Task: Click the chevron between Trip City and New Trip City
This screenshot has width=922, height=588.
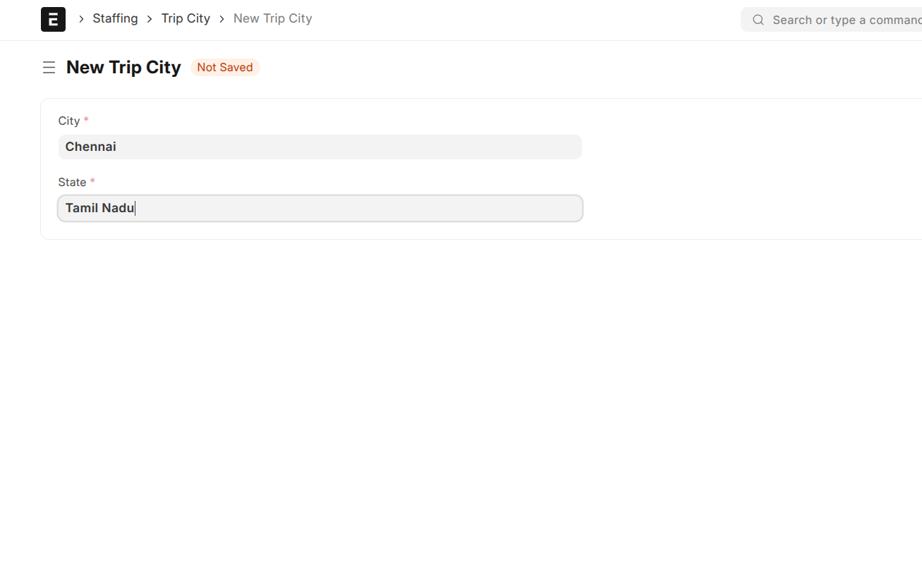Action: (221, 18)
